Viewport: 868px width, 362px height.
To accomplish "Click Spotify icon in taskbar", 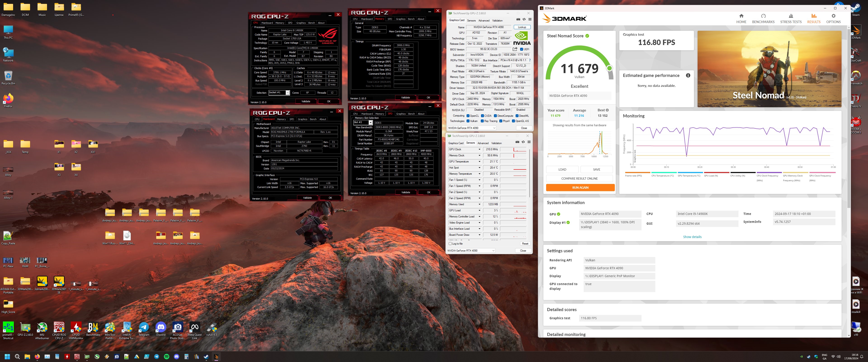I will tap(166, 357).
